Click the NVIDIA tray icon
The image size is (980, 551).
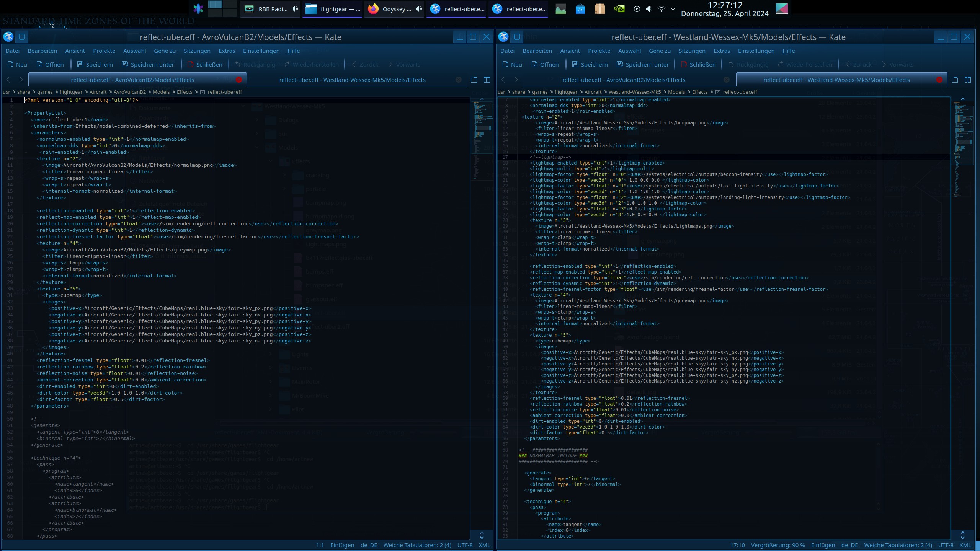(x=619, y=9)
